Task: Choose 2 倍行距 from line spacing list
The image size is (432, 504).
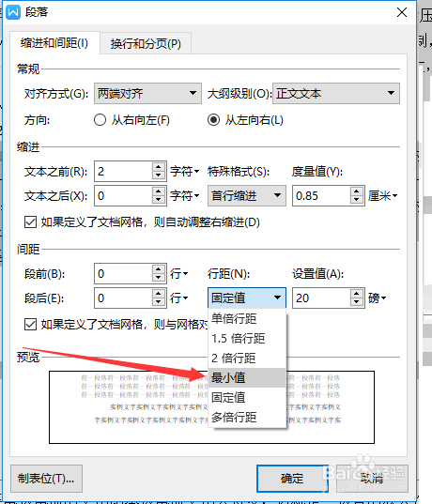Action: tap(247, 358)
